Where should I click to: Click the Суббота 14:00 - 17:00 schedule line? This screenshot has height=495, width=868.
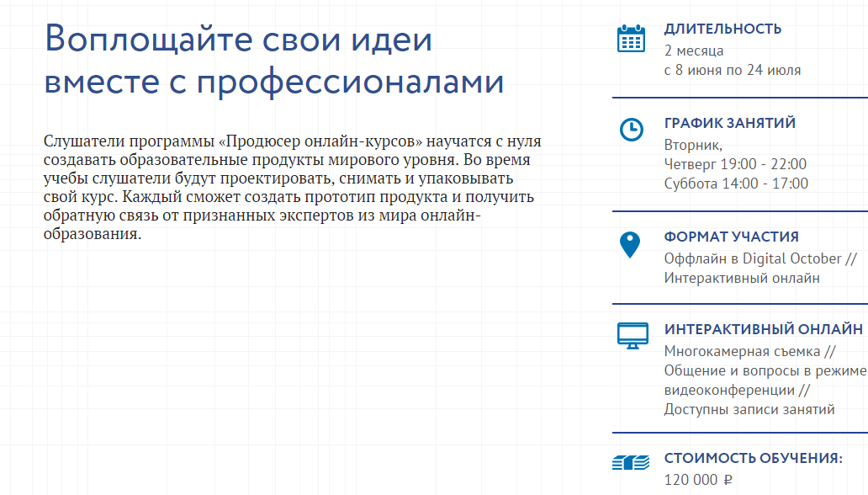pos(735,184)
